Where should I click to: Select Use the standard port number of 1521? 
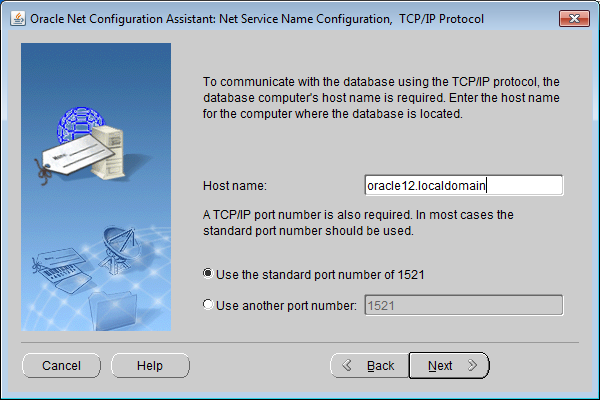click(314, 274)
